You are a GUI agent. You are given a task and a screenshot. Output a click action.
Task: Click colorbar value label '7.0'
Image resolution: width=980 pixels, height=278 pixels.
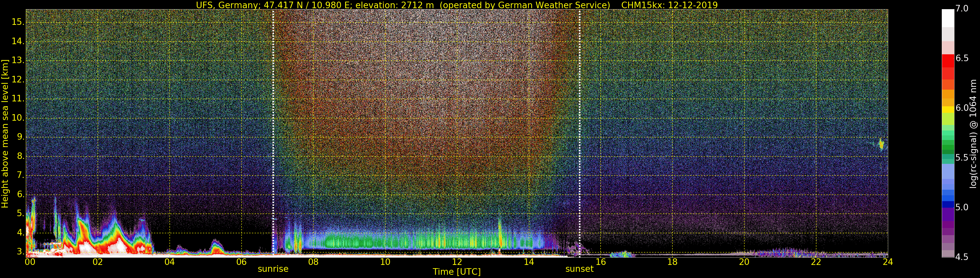[962, 9]
